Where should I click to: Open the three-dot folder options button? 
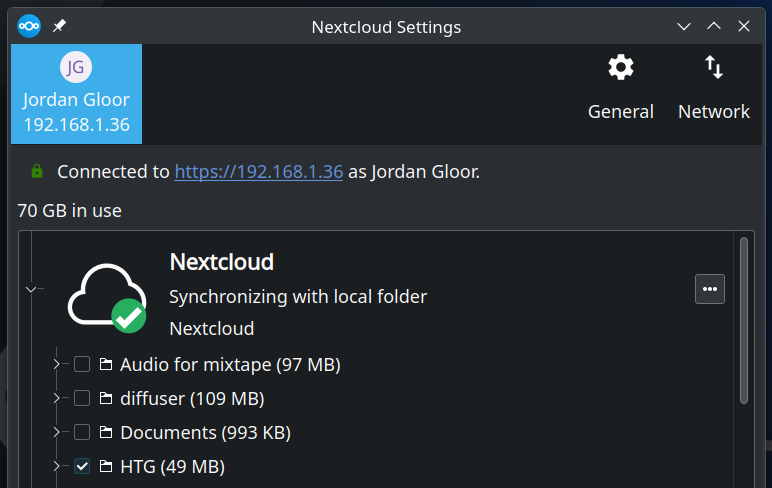(709, 289)
